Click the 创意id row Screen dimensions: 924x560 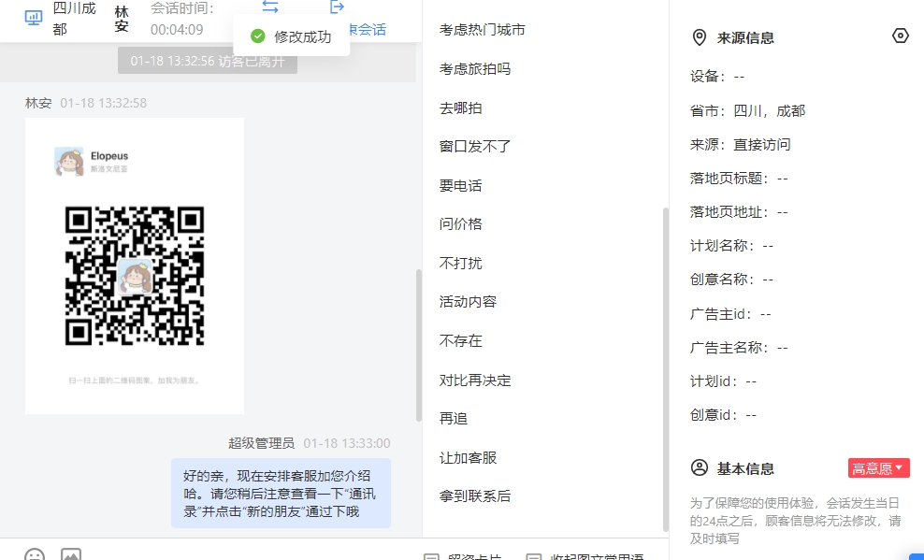723,414
